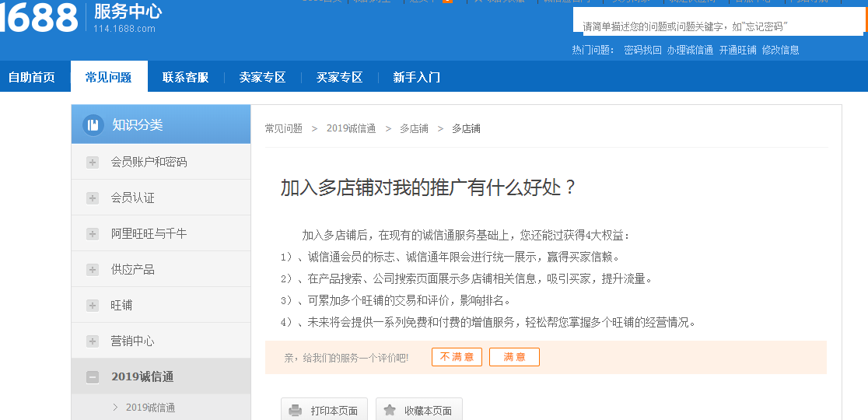The image size is (868, 420).
Task: Click the first 多店铺 breadcrumb link
Action: click(414, 128)
